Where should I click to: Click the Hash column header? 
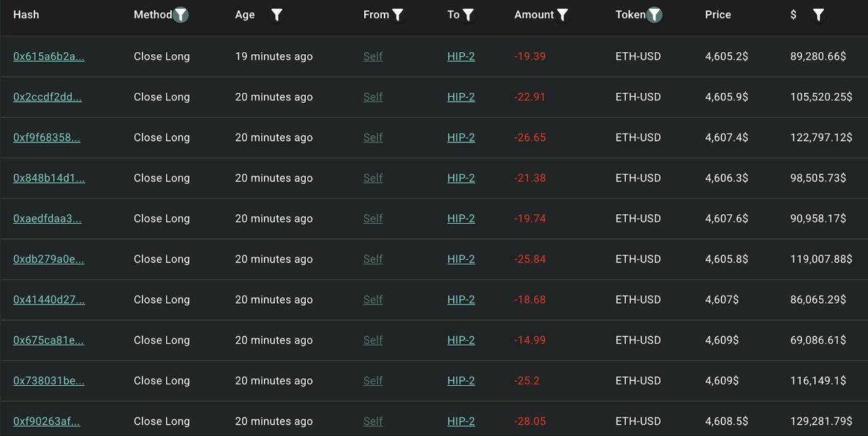[26, 14]
